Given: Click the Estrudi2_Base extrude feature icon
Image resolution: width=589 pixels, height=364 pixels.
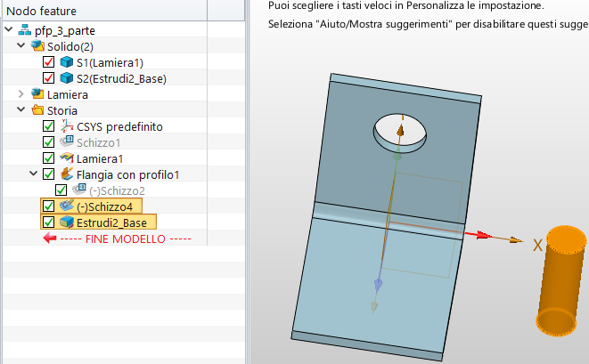Looking at the screenshot, I should pyautogui.click(x=67, y=222).
